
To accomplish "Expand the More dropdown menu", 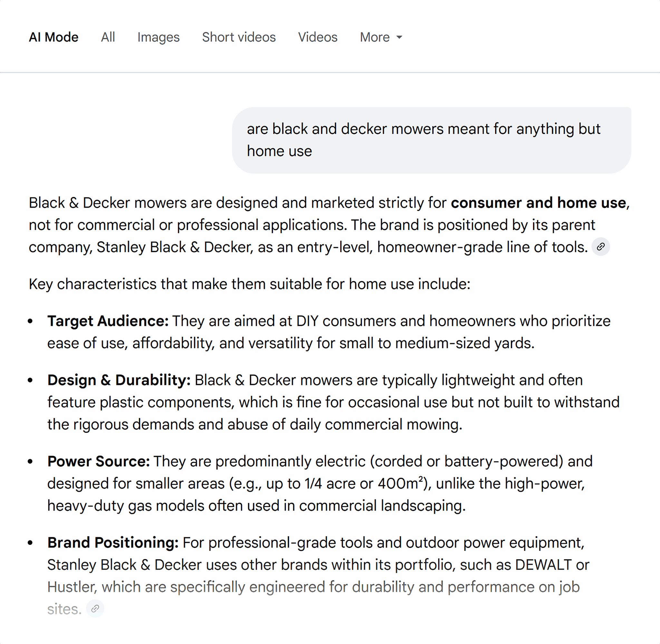I will [381, 37].
